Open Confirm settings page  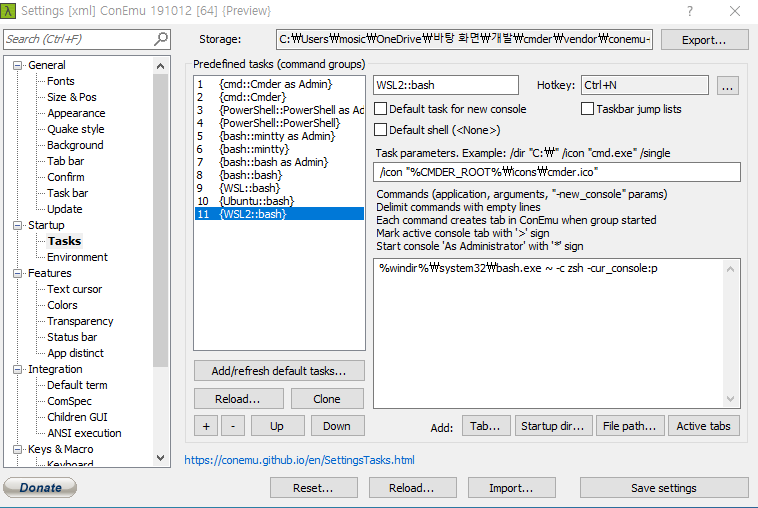pos(65,177)
